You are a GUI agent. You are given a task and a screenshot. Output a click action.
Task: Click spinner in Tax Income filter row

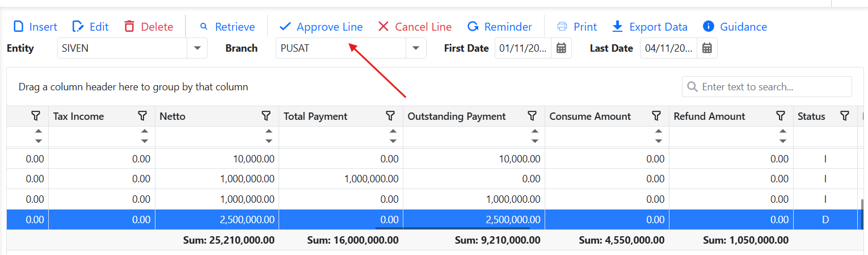[x=145, y=136]
